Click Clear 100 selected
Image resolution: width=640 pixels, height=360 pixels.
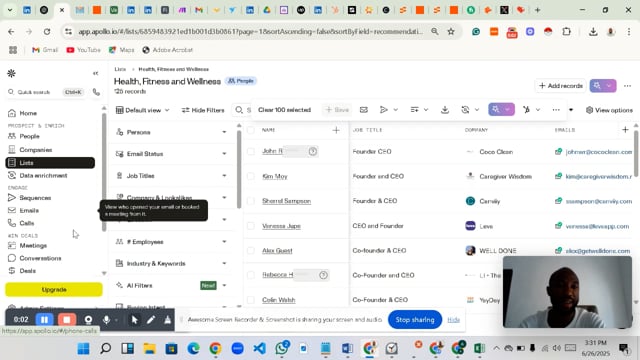tap(284, 110)
